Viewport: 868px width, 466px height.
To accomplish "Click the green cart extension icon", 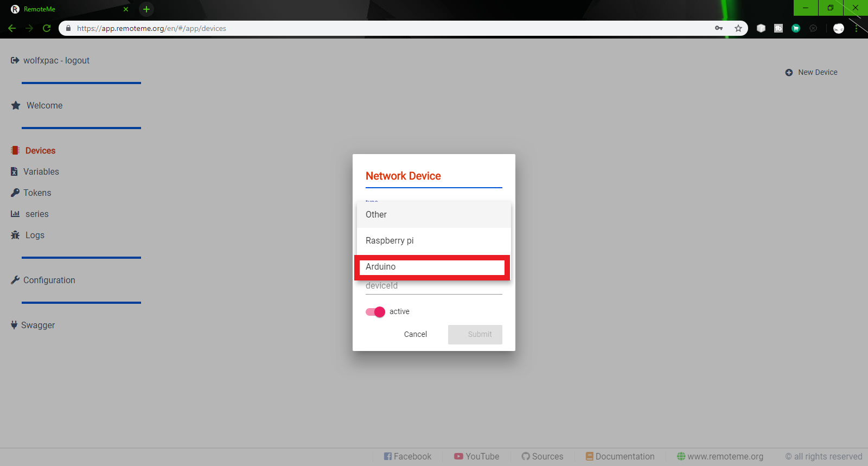I will [796, 28].
